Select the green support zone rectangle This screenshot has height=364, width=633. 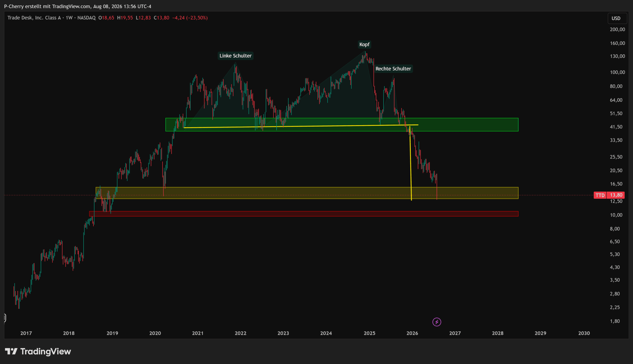[x=342, y=124]
